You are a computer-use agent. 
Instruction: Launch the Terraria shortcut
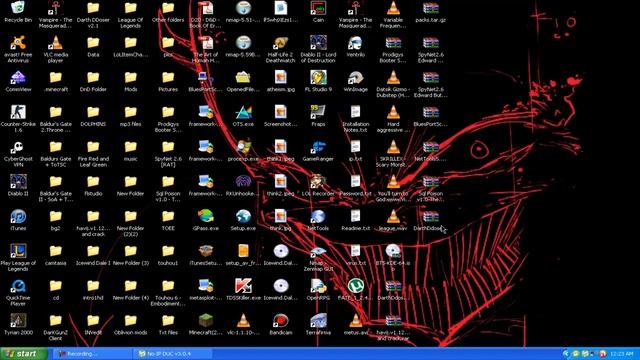pyautogui.click(x=318, y=320)
